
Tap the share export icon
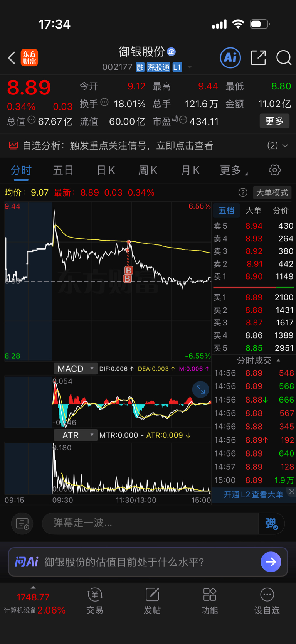[x=258, y=58]
